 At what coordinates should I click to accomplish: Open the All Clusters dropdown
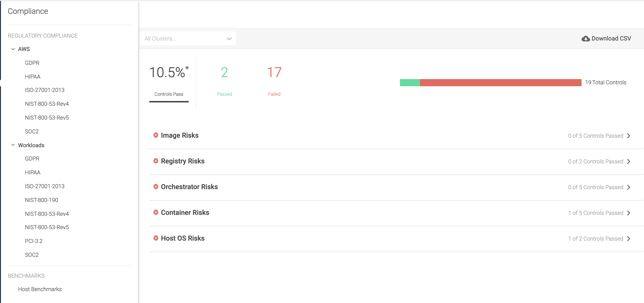pyautogui.click(x=188, y=38)
